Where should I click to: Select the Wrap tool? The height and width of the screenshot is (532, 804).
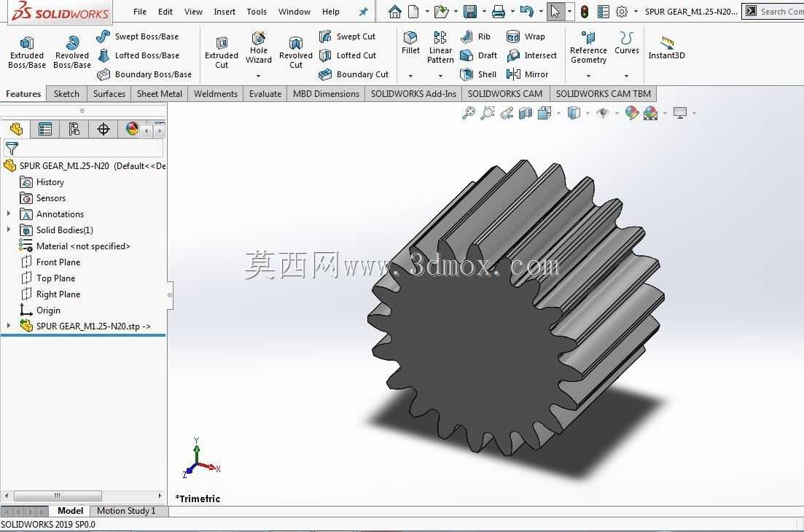(526, 36)
